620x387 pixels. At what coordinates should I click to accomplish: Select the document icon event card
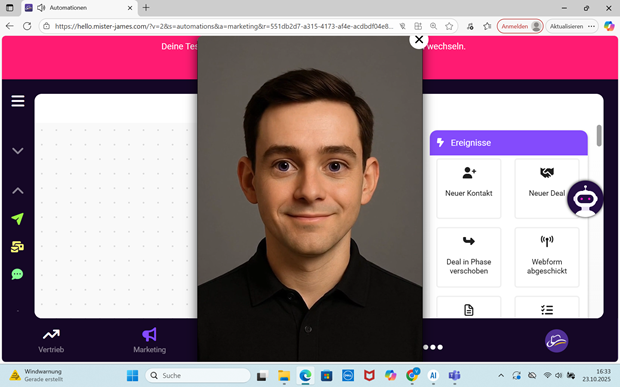[469, 308]
